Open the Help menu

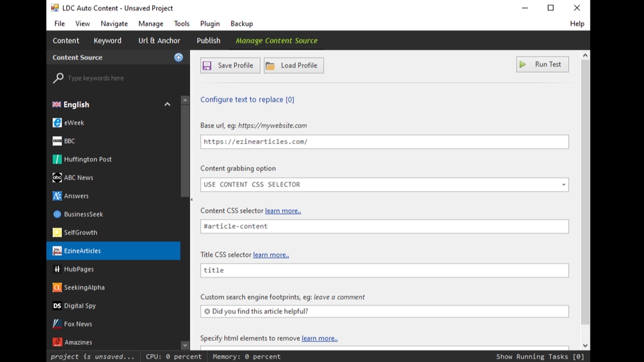[577, 24]
